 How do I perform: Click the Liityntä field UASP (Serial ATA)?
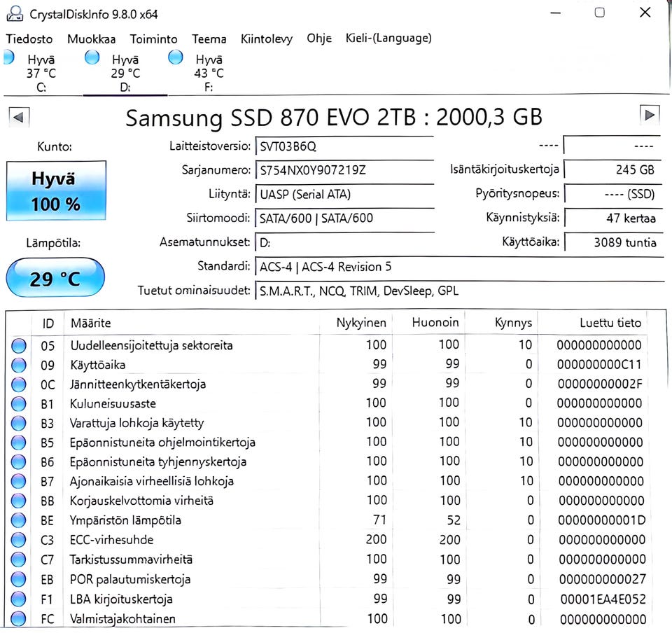[x=344, y=195]
